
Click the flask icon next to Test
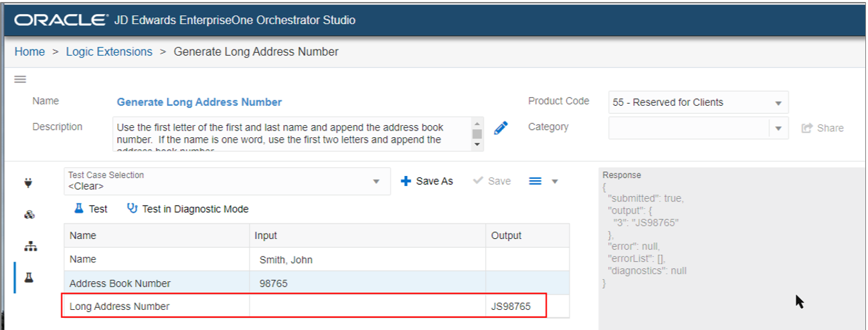pyautogui.click(x=79, y=209)
